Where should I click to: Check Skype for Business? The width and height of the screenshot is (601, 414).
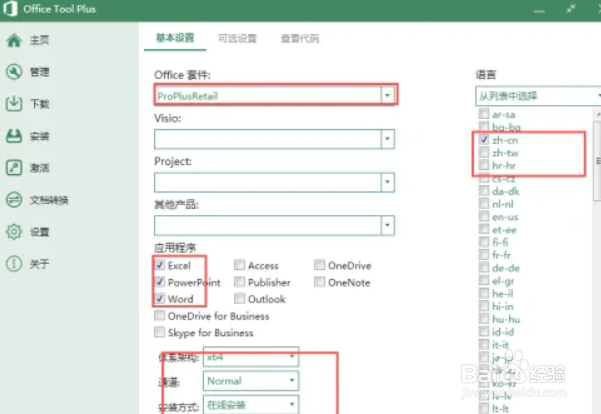pyautogui.click(x=159, y=332)
